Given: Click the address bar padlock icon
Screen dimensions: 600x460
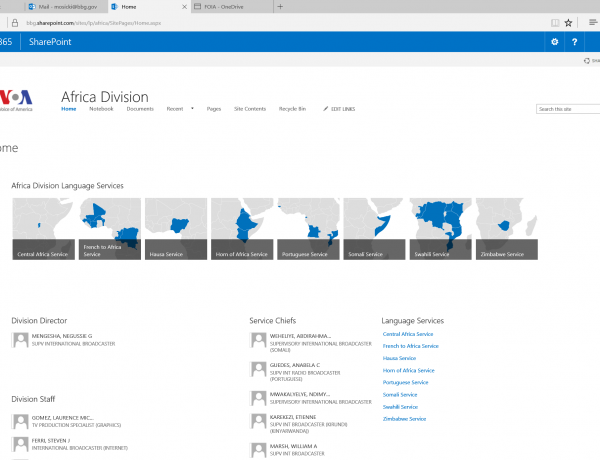Looking at the screenshot, I should [15, 23].
